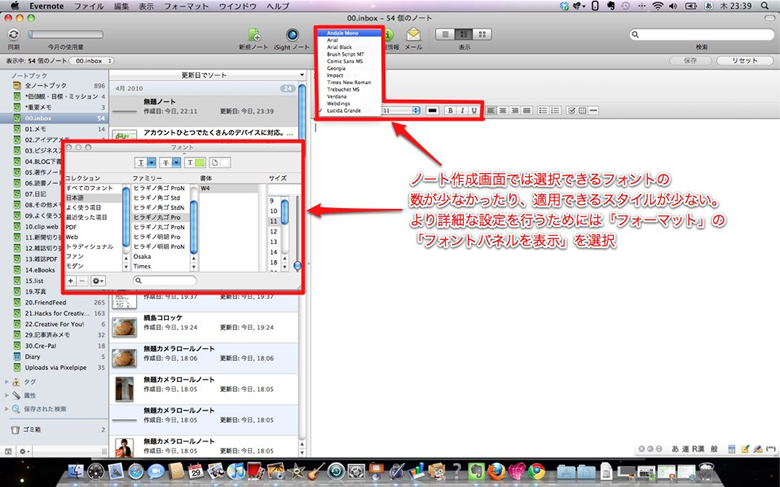Switch to list view mode icon

tap(445, 34)
